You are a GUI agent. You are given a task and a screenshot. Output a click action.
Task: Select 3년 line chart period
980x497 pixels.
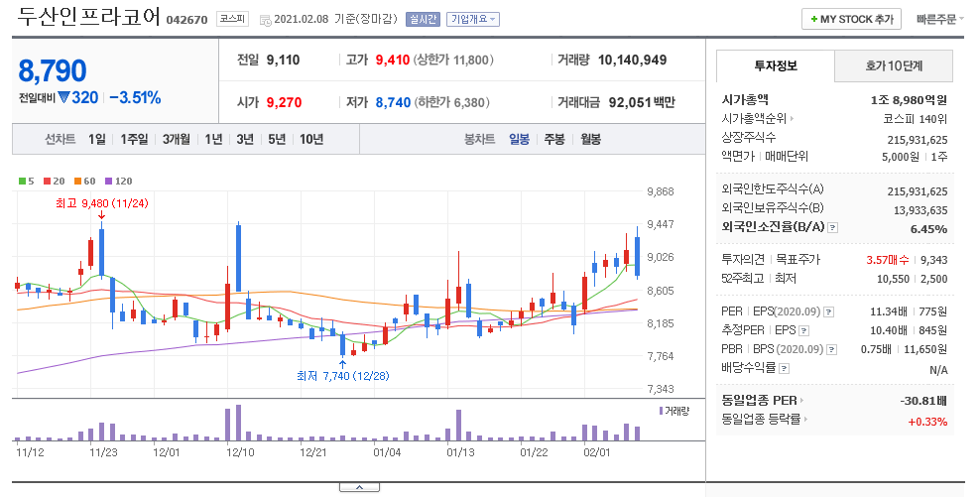(245, 140)
